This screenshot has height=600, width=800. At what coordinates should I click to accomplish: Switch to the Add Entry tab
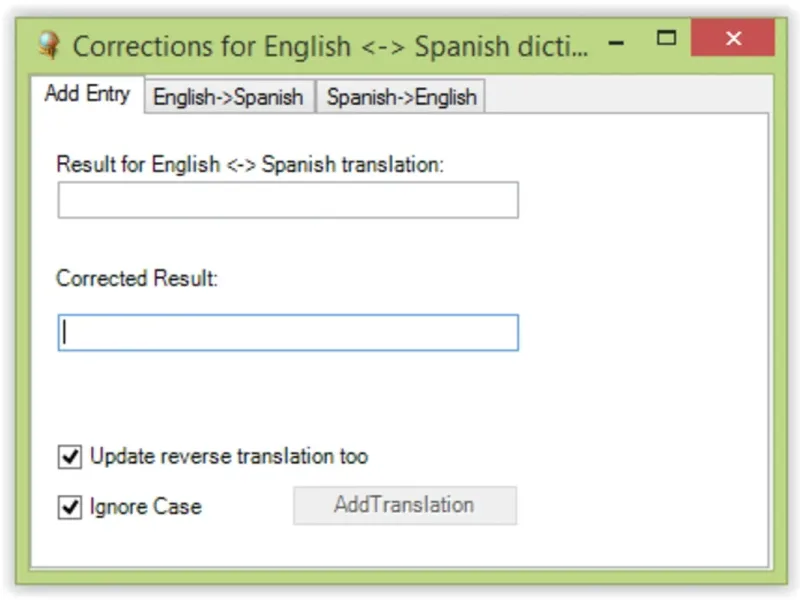coord(87,94)
